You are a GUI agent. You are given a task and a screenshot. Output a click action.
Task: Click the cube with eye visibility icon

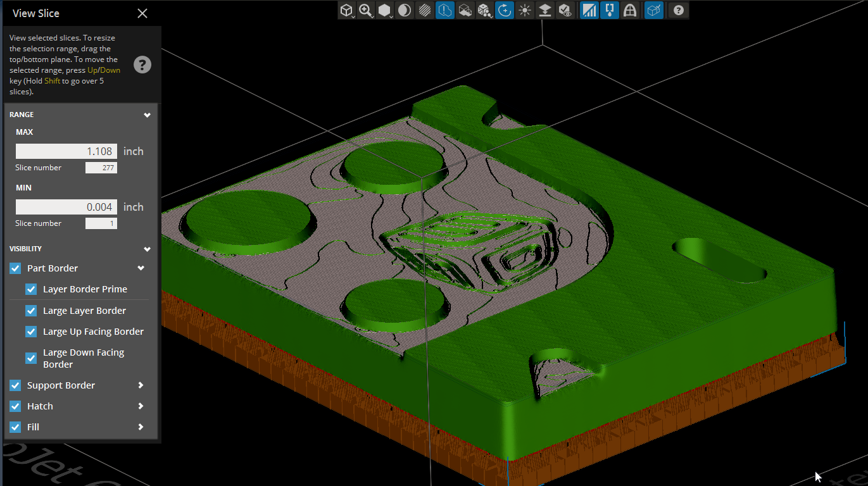click(564, 10)
